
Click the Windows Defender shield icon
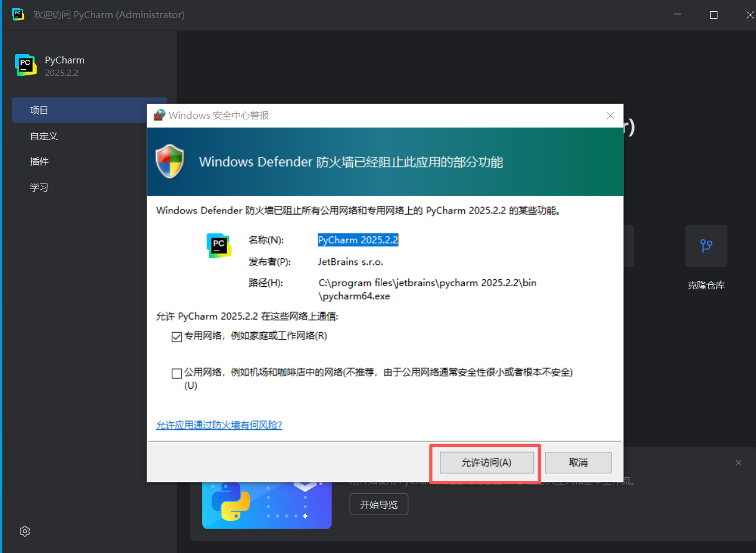[170, 162]
